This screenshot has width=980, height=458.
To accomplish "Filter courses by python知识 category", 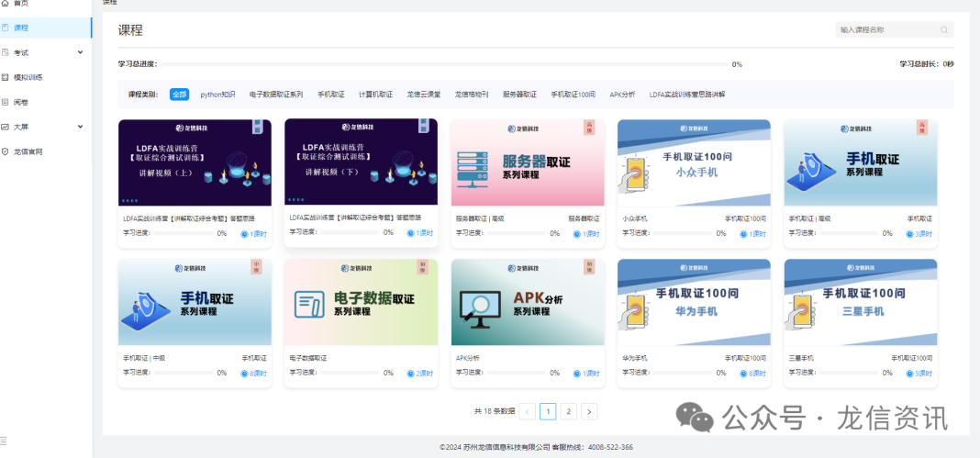I will point(217,95).
